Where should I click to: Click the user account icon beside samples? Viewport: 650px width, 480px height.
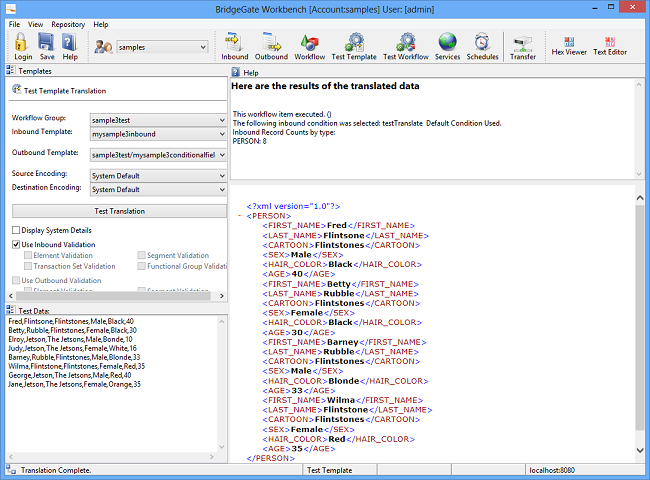(x=103, y=47)
